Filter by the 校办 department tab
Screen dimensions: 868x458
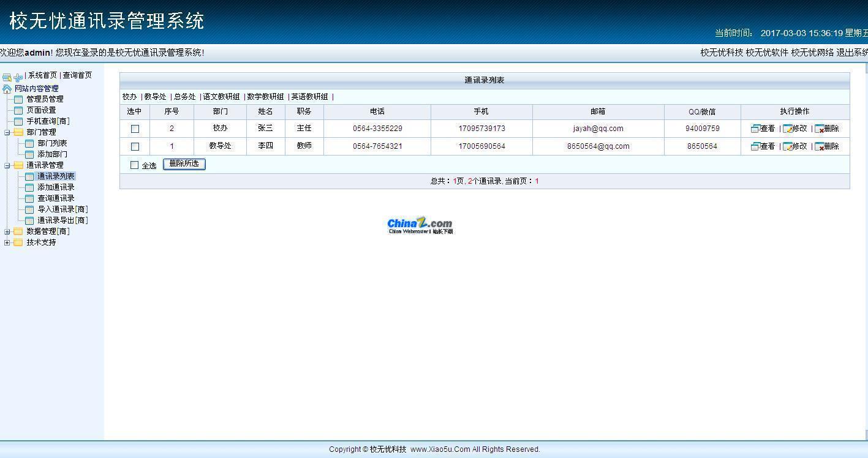129,97
